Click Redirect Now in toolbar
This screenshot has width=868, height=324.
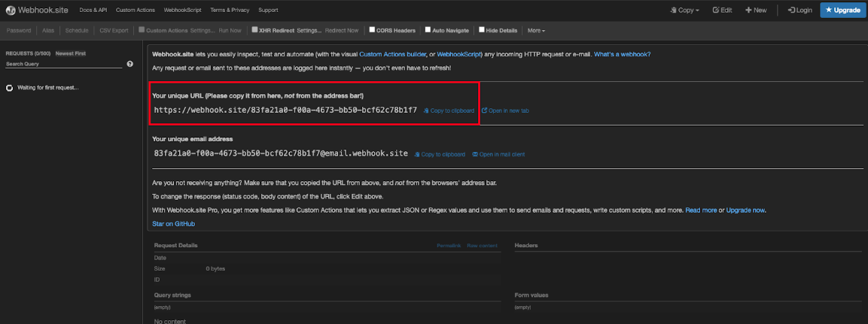tap(342, 30)
